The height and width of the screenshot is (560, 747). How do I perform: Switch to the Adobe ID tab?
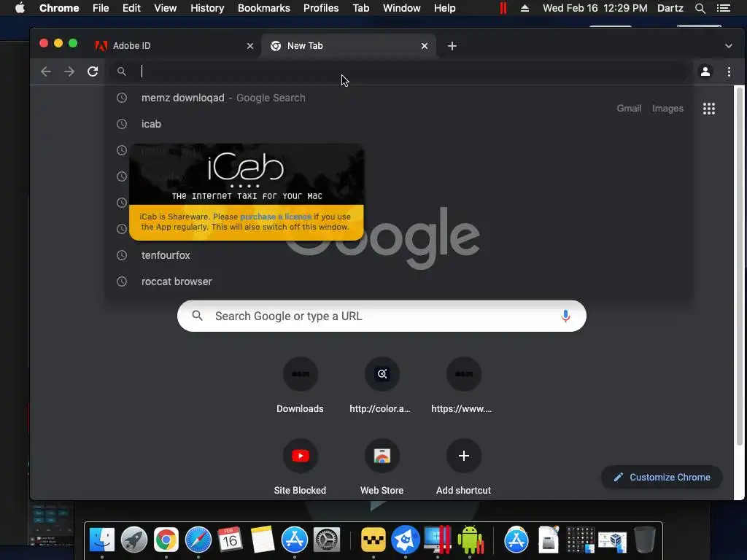tap(174, 46)
